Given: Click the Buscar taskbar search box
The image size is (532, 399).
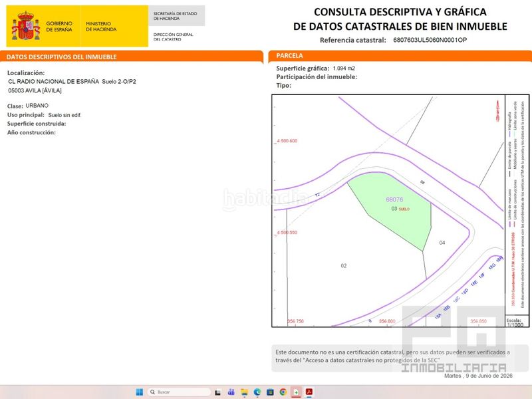Looking at the screenshot, I should [179, 392].
